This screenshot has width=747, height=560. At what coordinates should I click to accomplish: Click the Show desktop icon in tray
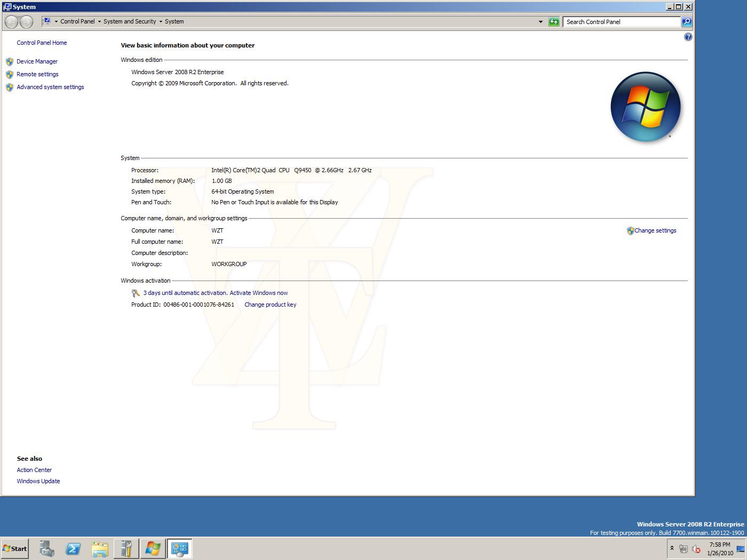click(x=741, y=549)
